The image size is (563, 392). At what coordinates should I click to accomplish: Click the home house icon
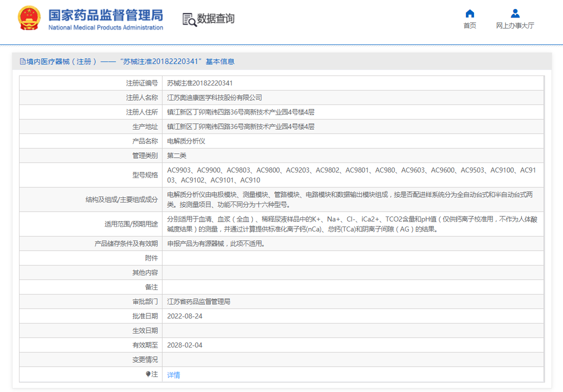point(469,13)
